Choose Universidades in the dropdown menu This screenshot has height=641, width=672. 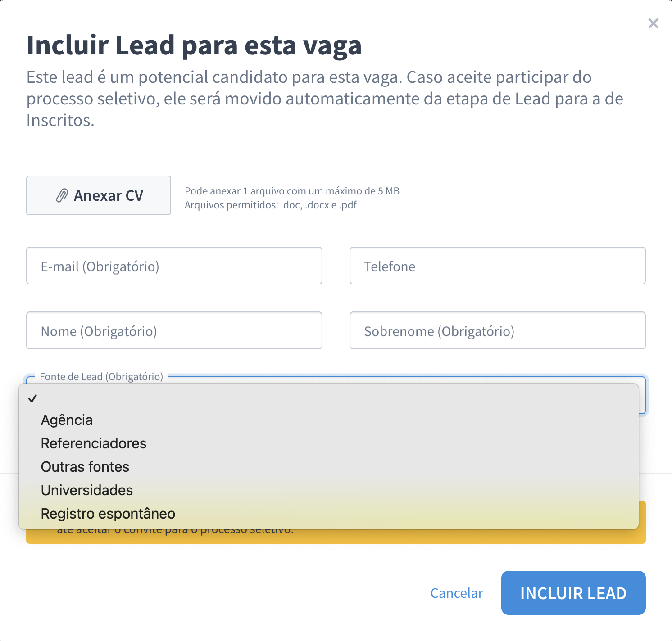pyautogui.click(x=86, y=490)
